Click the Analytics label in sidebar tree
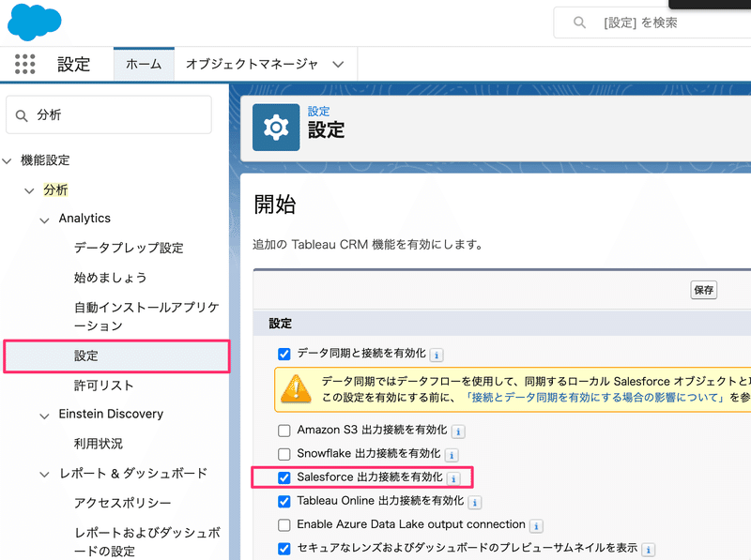 84,219
